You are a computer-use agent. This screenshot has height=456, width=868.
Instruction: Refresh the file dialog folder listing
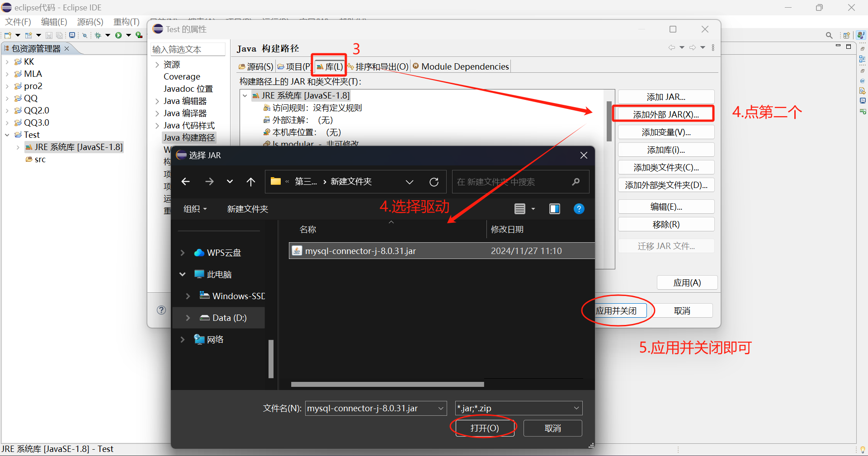(434, 182)
